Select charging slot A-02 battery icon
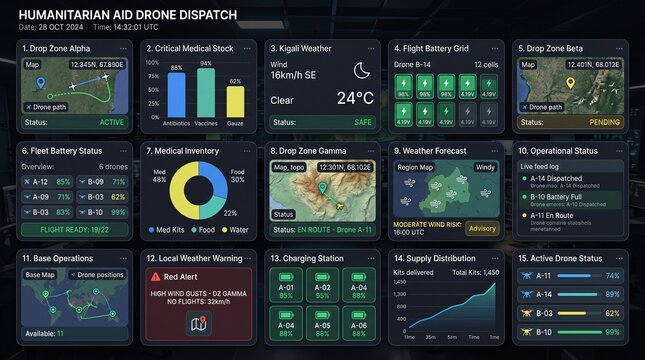This screenshot has width=645, height=360. (322, 277)
